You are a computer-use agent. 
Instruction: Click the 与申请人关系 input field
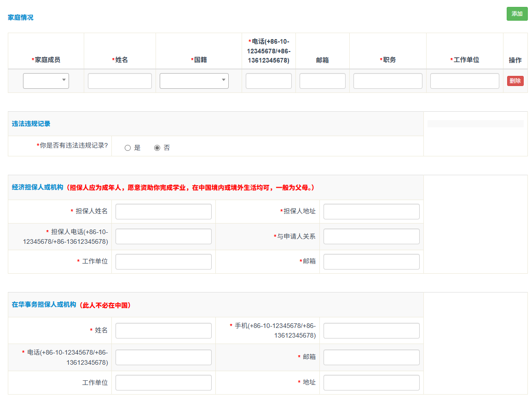pos(371,236)
